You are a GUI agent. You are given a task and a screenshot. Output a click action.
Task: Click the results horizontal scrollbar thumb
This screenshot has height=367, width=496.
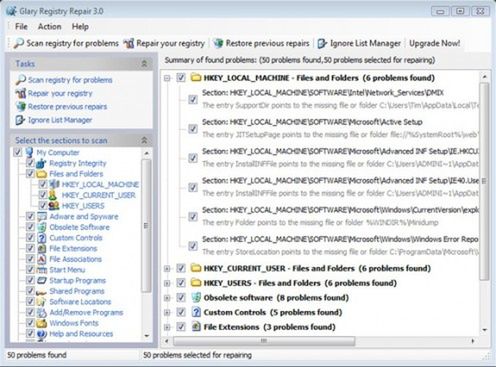coord(264,341)
